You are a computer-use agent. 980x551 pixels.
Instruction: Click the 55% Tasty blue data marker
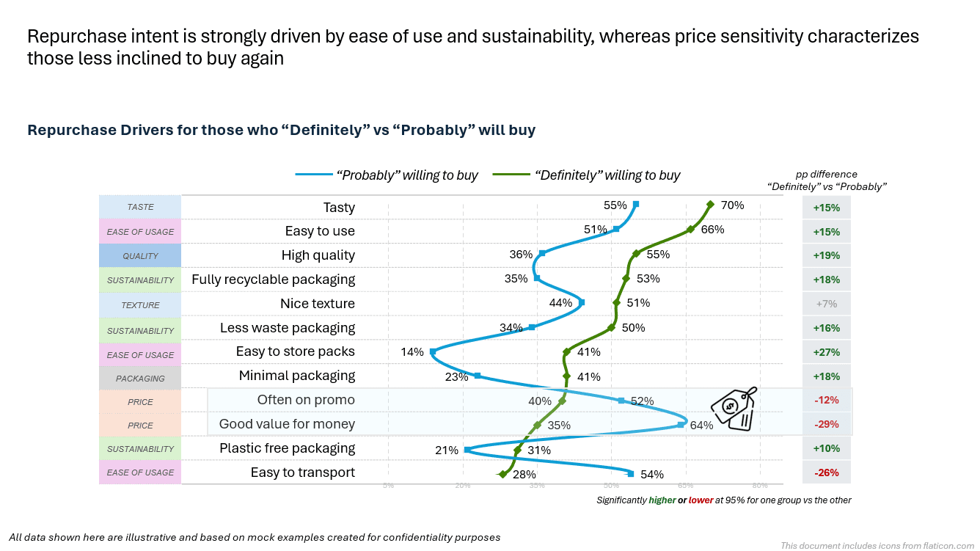pyautogui.click(x=635, y=204)
